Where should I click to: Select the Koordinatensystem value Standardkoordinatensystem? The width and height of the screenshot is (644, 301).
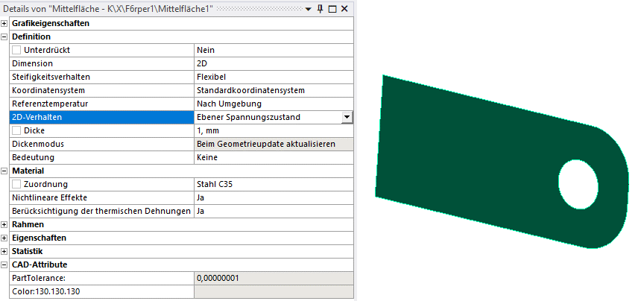[x=273, y=90]
